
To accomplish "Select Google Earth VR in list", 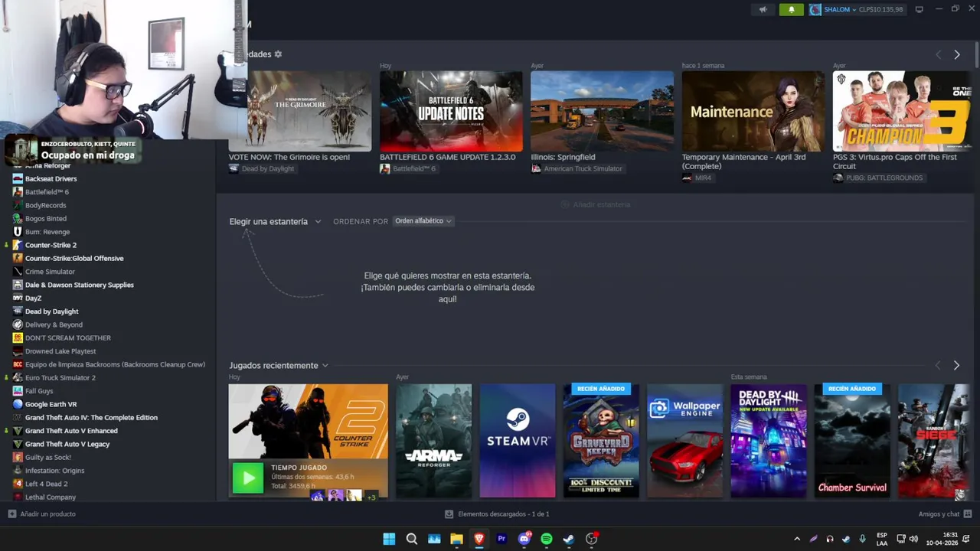I will [x=51, y=404].
